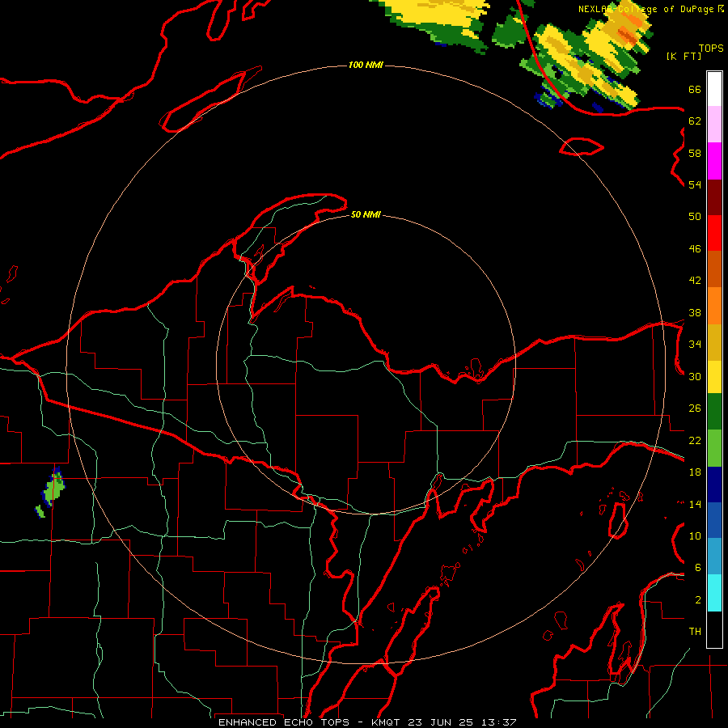
Task: Click the 'ENHANCED ECHO TOPS' product title
Action: (284, 722)
